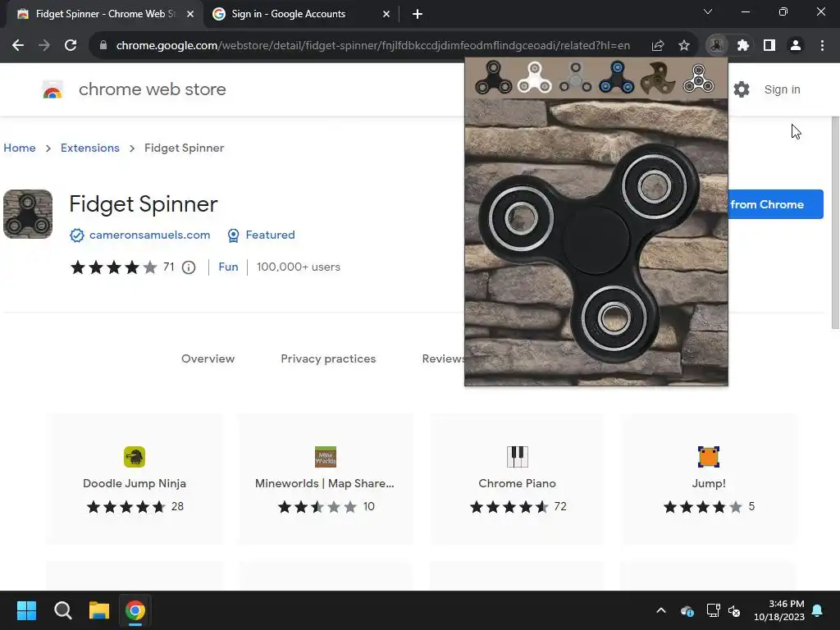Screen dimensions: 840x630
Task: Click the address bar URL
Action: coord(373,46)
